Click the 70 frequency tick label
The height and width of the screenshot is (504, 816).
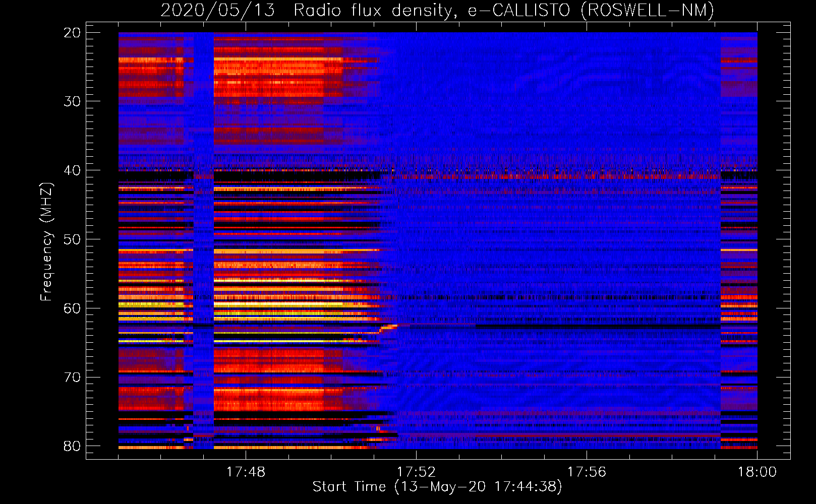[72, 377]
